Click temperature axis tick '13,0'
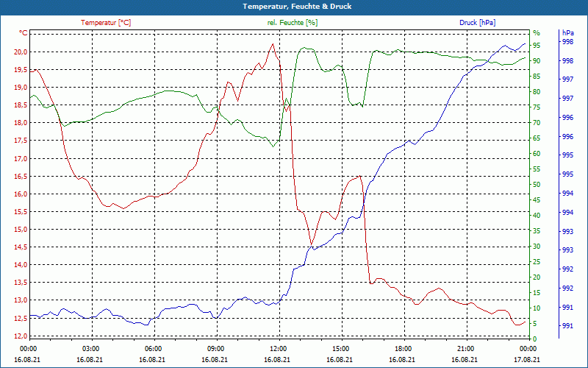This screenshot has width=588, height=368. click(21, 300)
